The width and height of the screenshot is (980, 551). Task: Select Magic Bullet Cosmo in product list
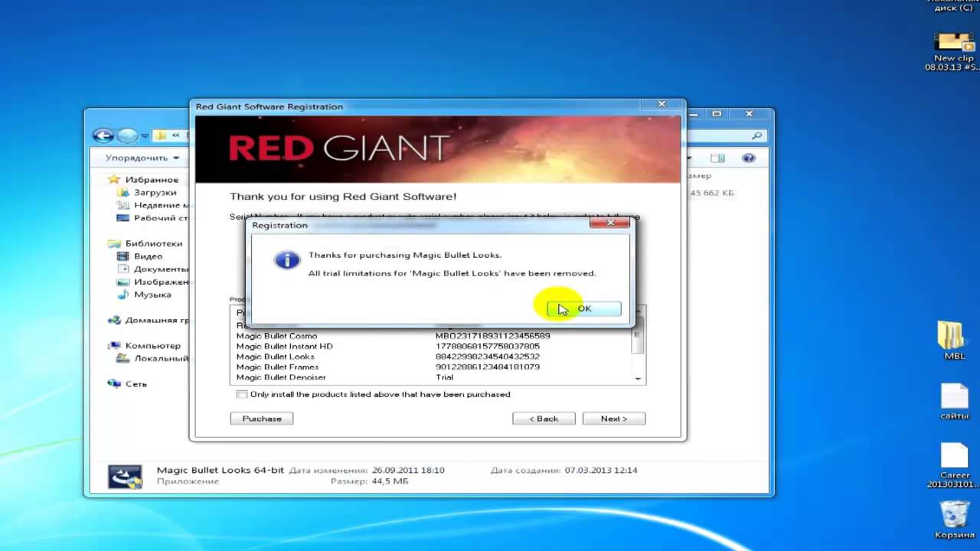click(x=276, y=336)
